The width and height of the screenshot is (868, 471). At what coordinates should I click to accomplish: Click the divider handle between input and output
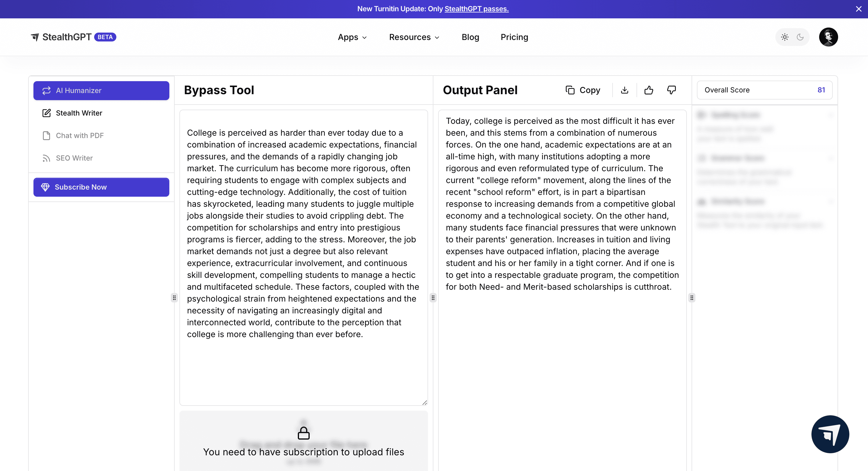click(433, 298)
